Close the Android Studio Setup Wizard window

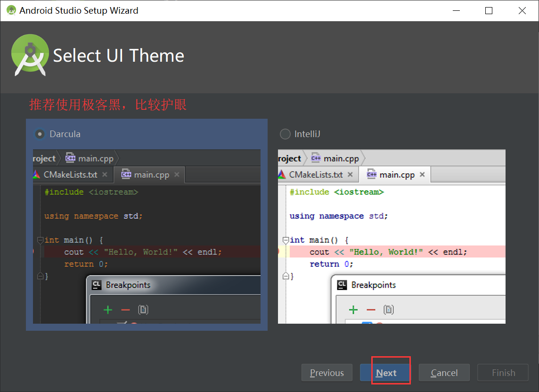pos(522,11)
